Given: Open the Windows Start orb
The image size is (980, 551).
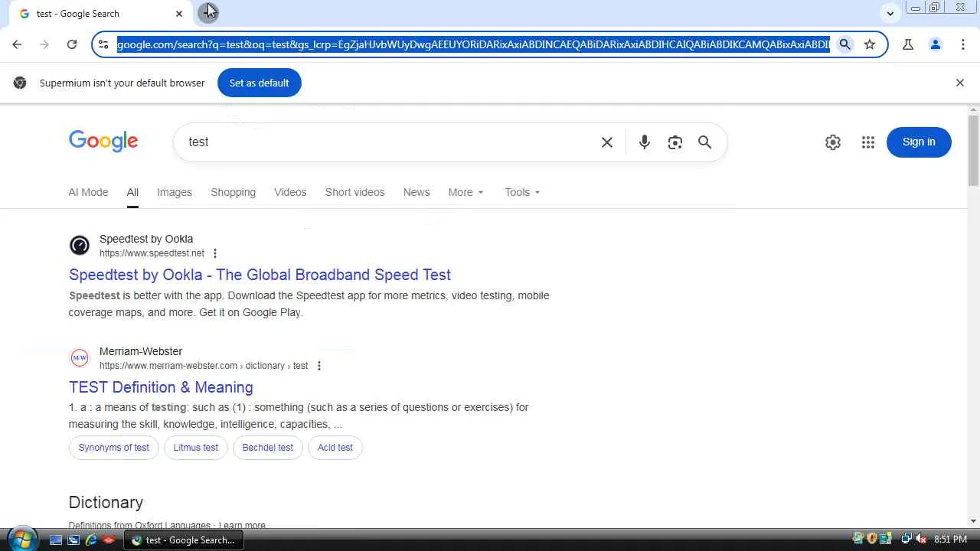Looking at the screenshot, I should pyautogui.click(x=21, y=539).
